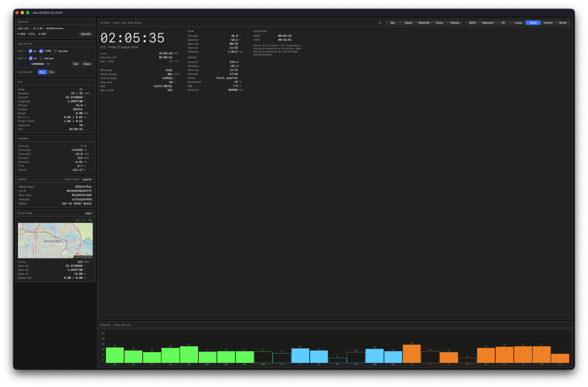The image size is (588, 387).
Task: Click the ANT status indicator in Device
Action: (43, 34)
